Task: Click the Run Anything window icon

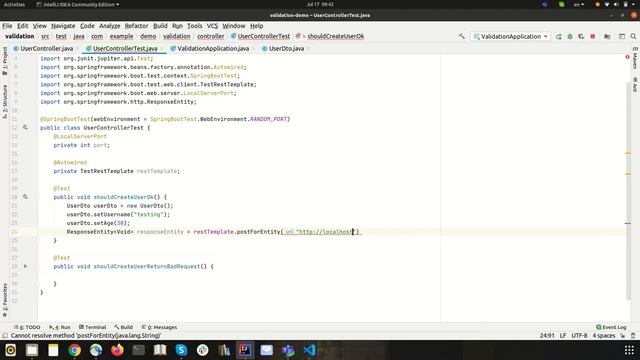Action: point(622,36)
